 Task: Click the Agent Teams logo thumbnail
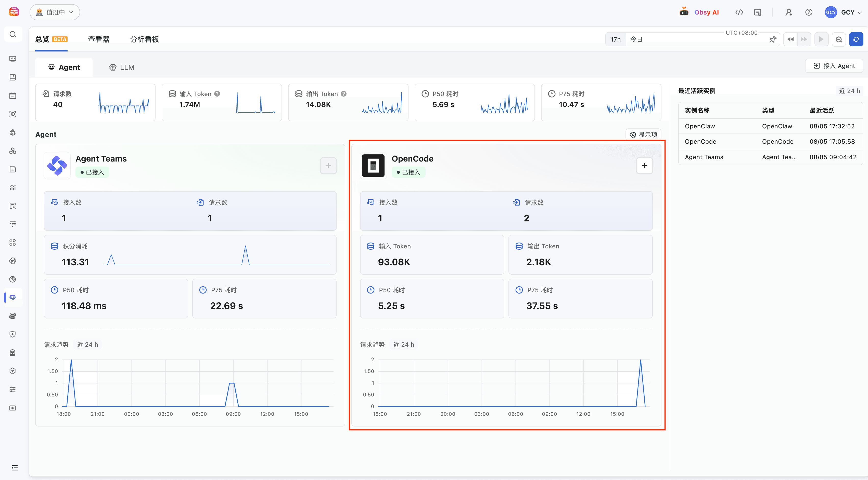click(x=57, y=165)
